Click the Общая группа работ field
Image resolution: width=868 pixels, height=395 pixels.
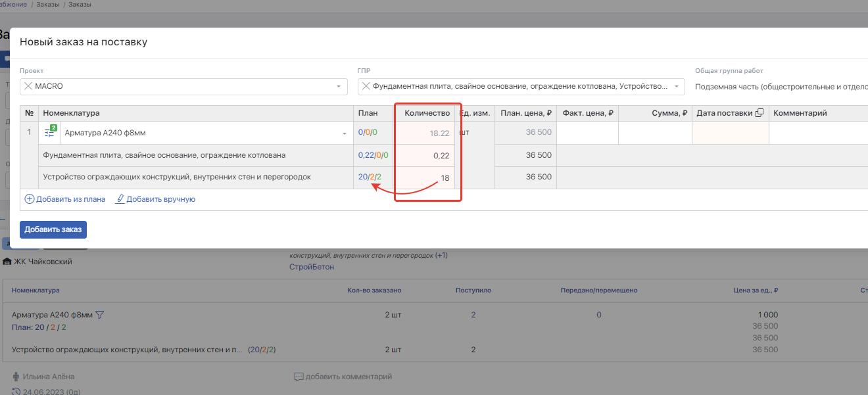click(x=781, y=87)
